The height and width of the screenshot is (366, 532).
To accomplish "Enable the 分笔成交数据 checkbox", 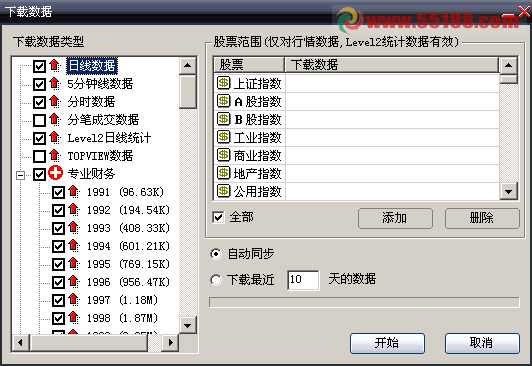I will click(39, 120).
